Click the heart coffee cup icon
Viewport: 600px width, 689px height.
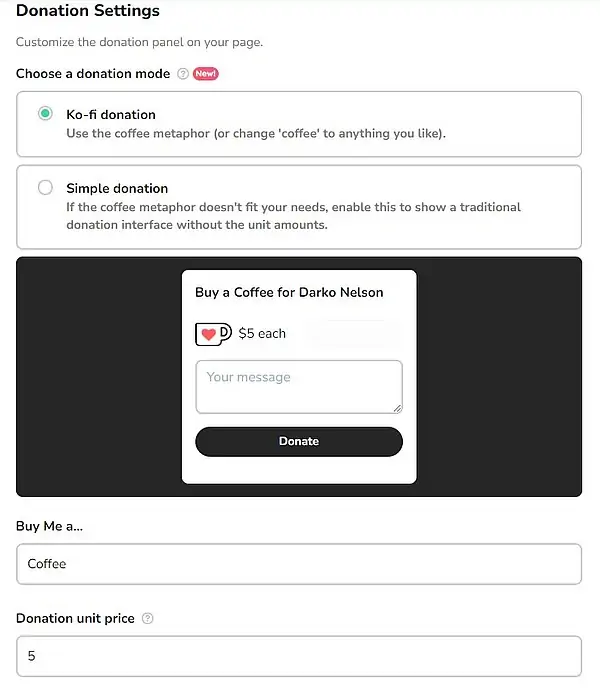[213, 334]
